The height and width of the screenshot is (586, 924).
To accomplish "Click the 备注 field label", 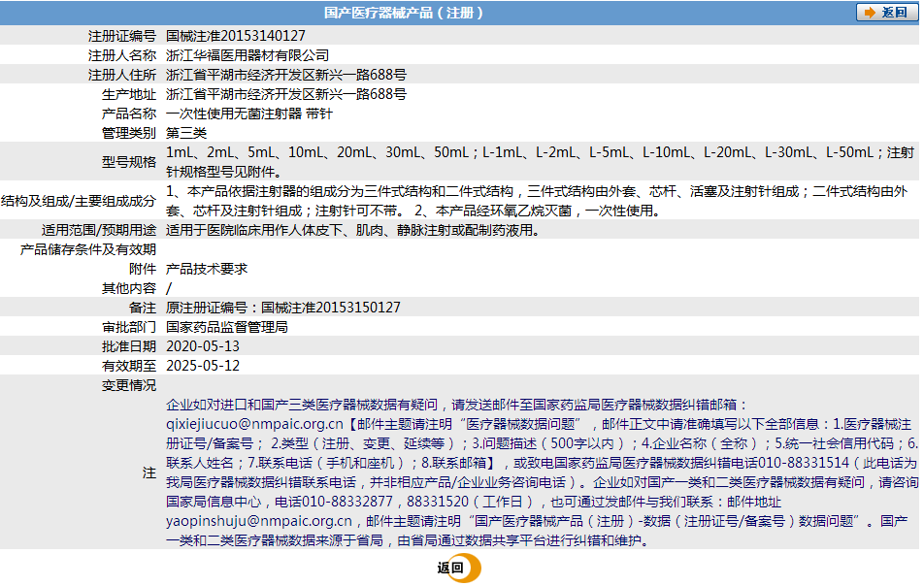I will [x=143, y=308].
